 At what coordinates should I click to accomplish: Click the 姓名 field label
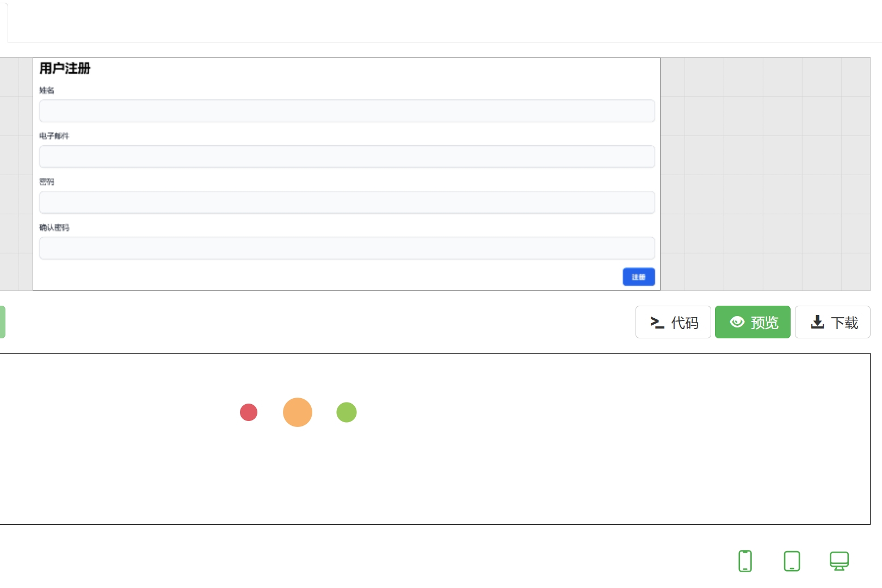(47, 90)
